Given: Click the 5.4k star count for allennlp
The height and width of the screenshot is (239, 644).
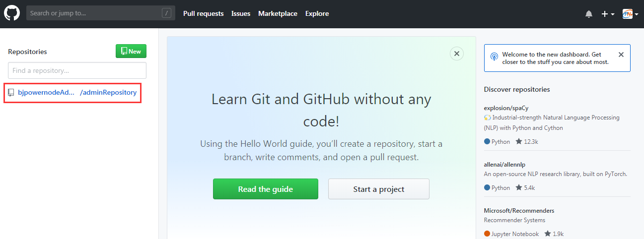Looking at the screenshot, I should click(x=525, y=188).
